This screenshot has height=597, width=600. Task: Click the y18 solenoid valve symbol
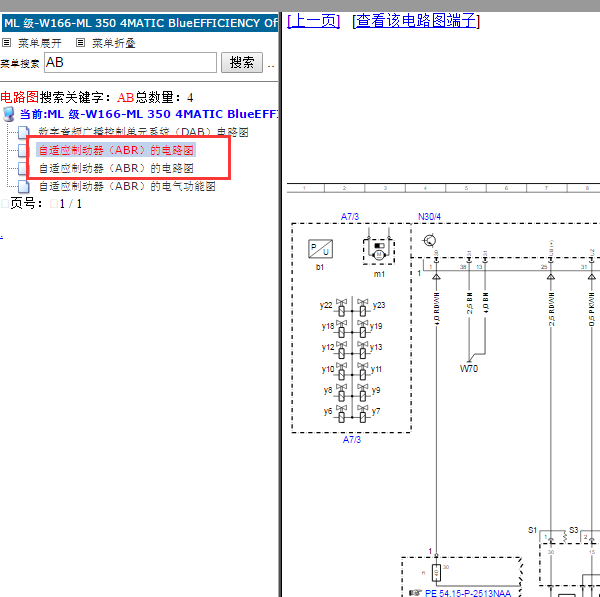[x=341, y=328]
